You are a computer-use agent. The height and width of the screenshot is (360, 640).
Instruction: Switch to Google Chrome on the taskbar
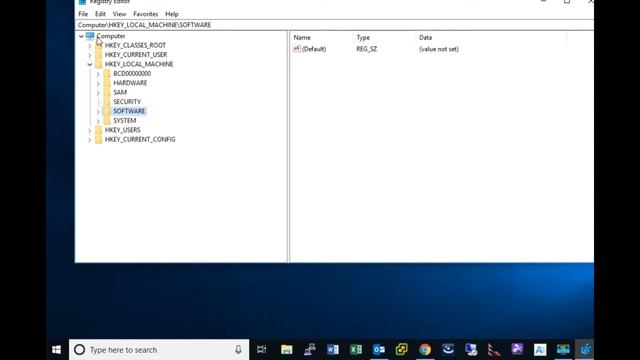425,350
